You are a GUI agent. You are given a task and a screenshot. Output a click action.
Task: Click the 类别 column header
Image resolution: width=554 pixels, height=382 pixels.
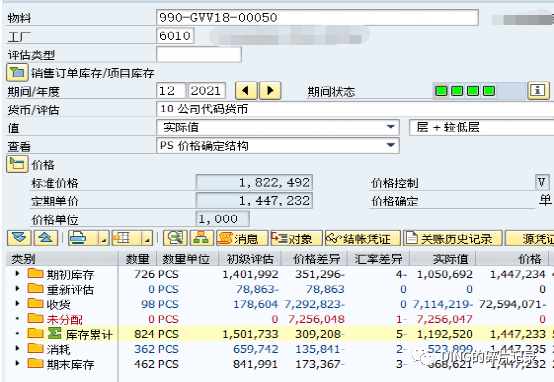pyautogui.click(x=62, y=259)
